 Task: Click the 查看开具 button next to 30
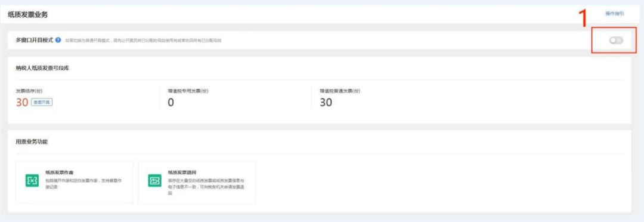click(42, 103)
